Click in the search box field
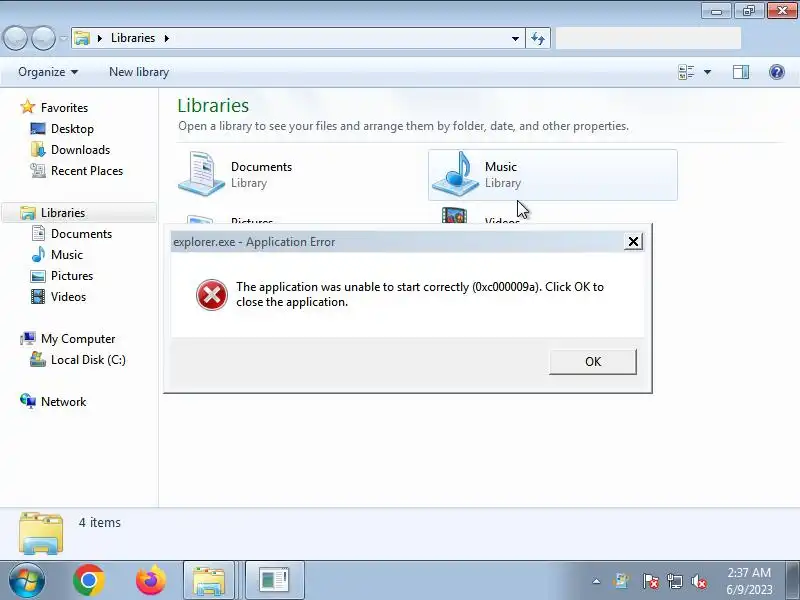This screenshot has height=600, width=800. [x=648, y=38]
